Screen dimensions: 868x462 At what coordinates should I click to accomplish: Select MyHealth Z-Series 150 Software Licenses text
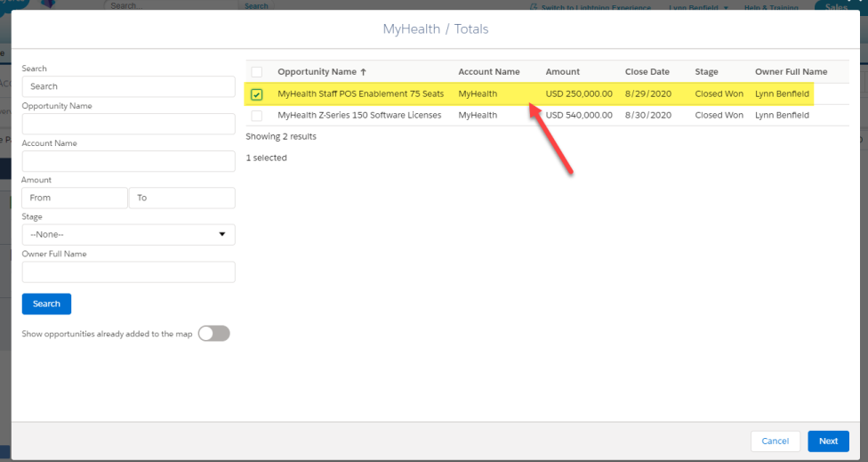359,115
